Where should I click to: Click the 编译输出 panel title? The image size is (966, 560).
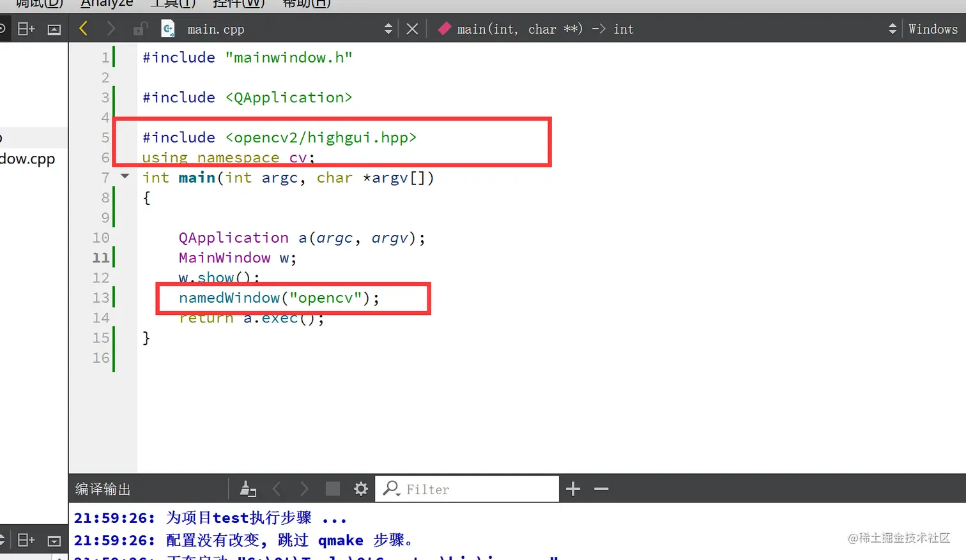103,489
